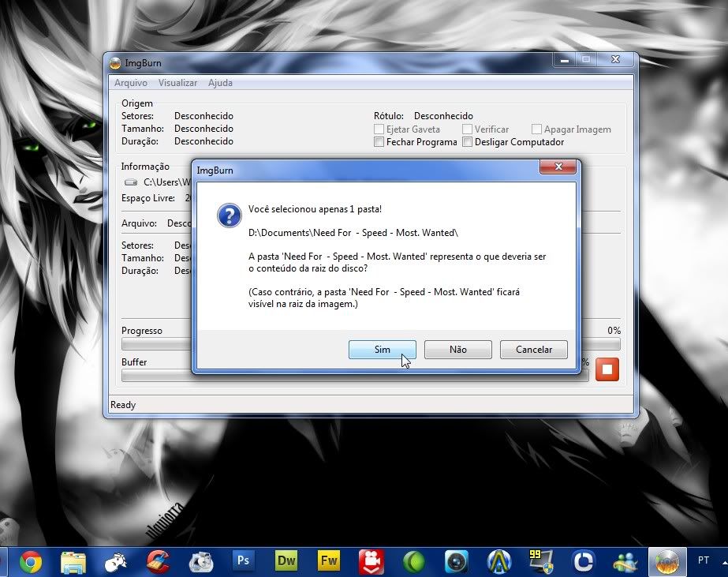Viewport: 728px width, 577px height.
Task: Open Google Chrome from the taskbar
Action: 31,561
